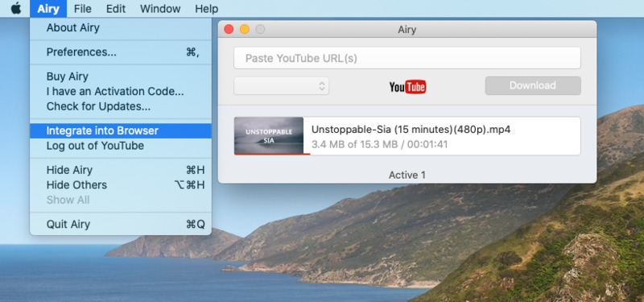Click the 3.4 MB of 15.3 MB status
The height and width of the screenshot is (302, 644).
click(x=379, y=145)
